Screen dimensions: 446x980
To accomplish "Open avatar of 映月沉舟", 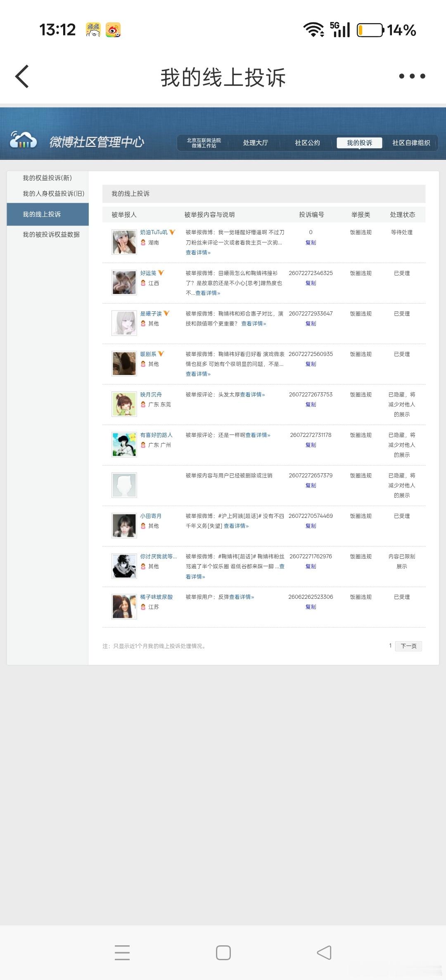I will click(x=124, y=404).
